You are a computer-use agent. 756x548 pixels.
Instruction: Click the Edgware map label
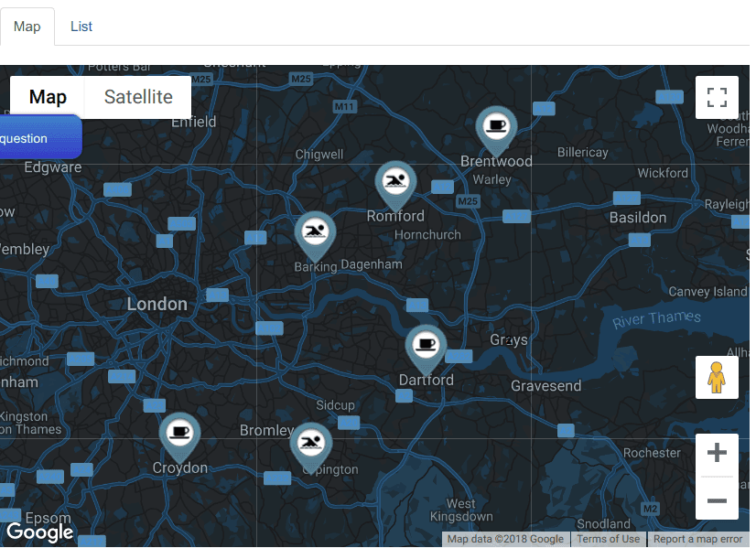coord(53,167)
